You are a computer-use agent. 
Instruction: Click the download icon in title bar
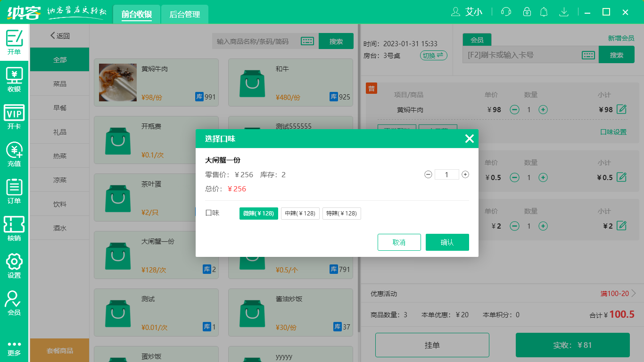point(563,12)
